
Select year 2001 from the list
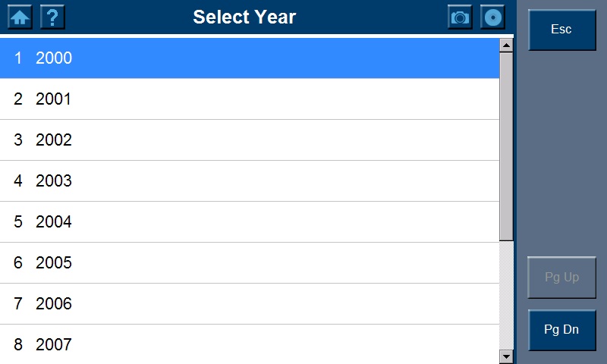pos(249,99)
